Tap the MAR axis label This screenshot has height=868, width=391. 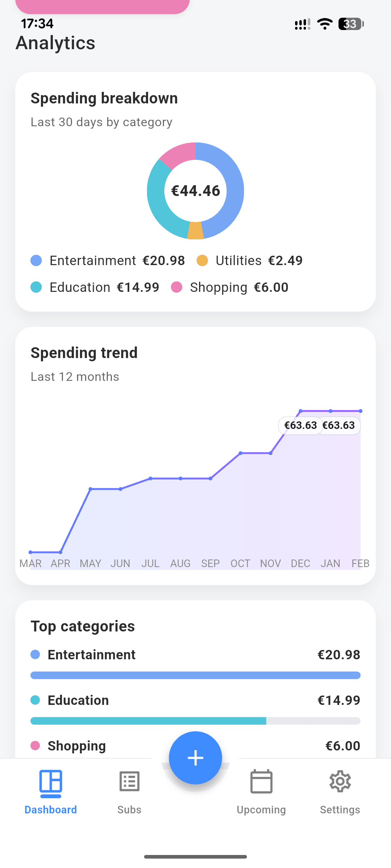tap(30, 563)
